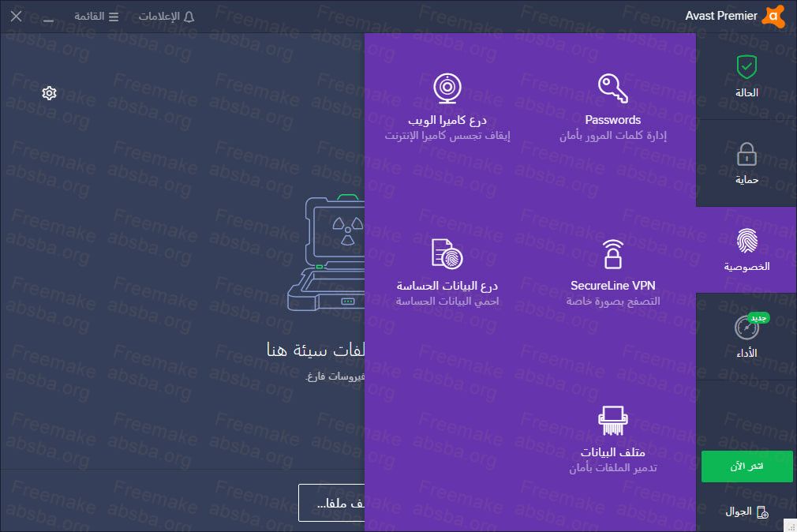
Task: Open the Passwords key icon
Action: [x=613, y=88]
